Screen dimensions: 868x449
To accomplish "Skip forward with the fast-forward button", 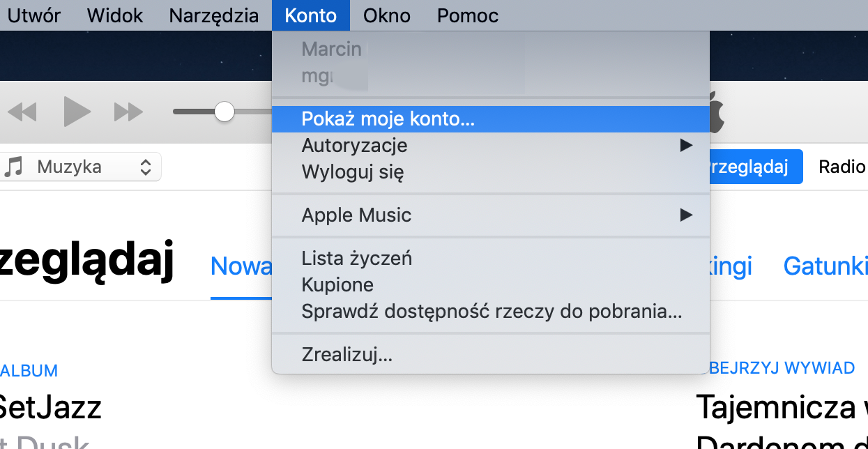I will 128,112.
